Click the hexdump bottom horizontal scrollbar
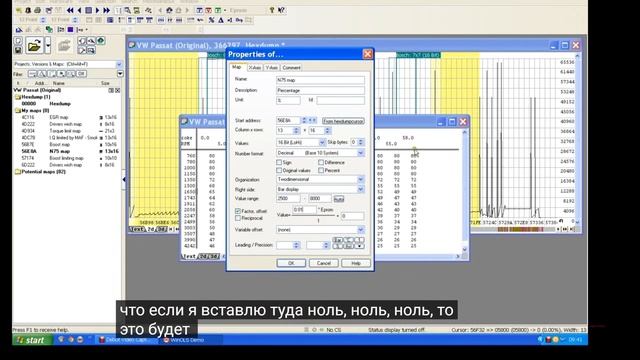Viewport: 640px width, 360px height. [520, 229]
